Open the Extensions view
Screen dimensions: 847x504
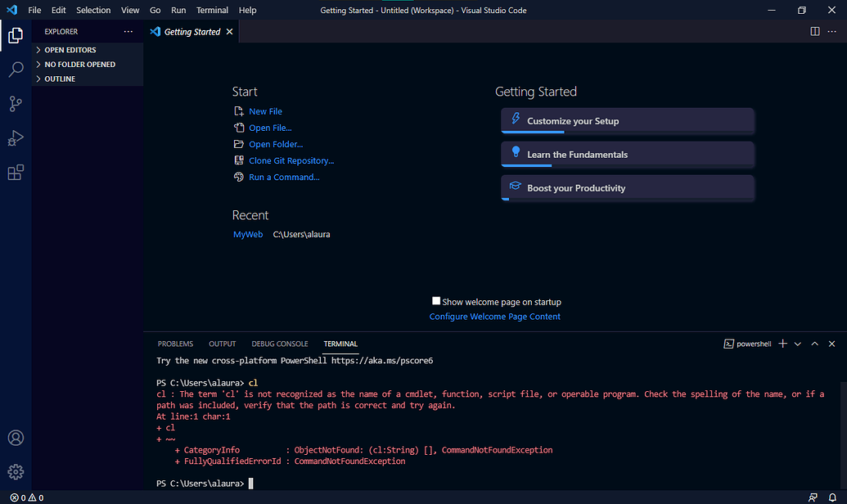[x=16, y=173]
